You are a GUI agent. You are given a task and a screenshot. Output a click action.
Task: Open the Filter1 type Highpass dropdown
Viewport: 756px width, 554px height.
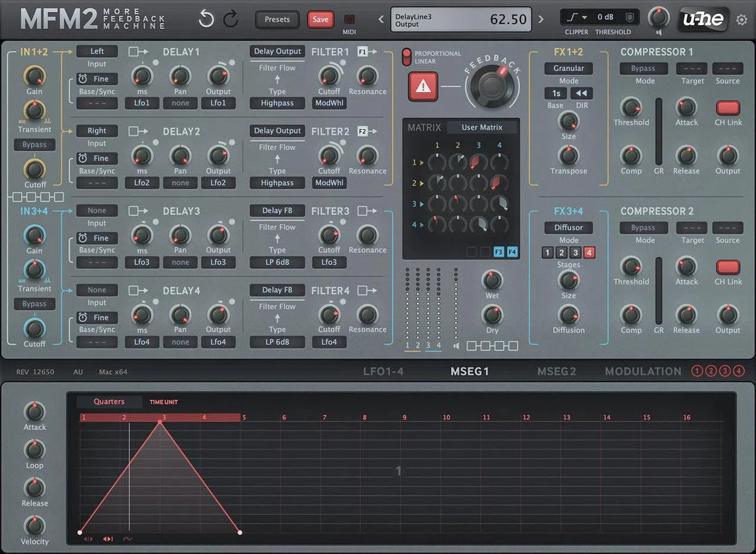point(277,103)
